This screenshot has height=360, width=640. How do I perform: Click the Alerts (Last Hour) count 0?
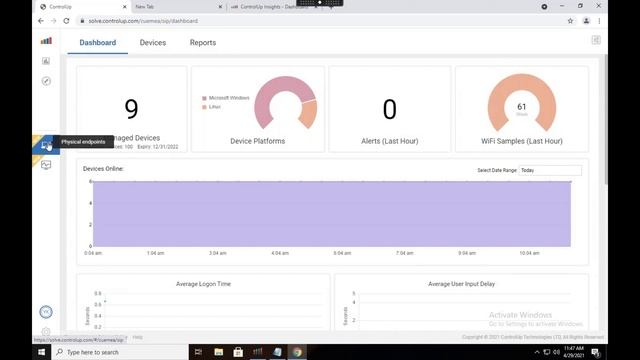click(x=389, y=109)
